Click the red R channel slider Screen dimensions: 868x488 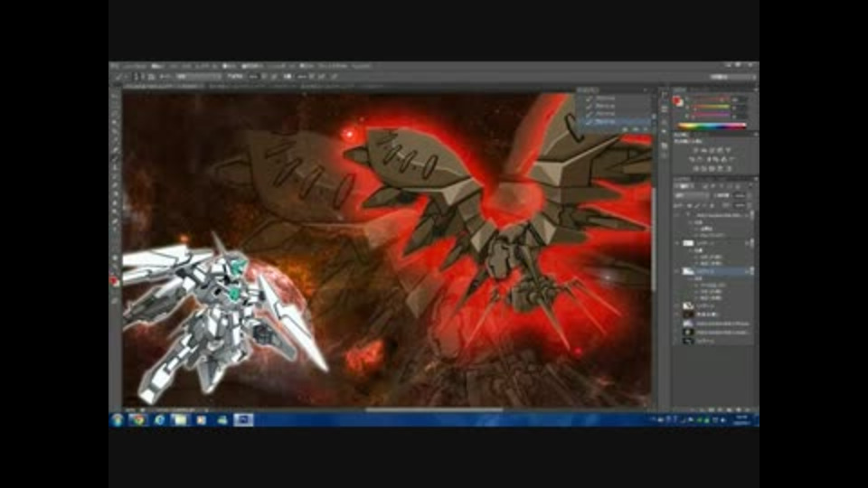point(710,99)
